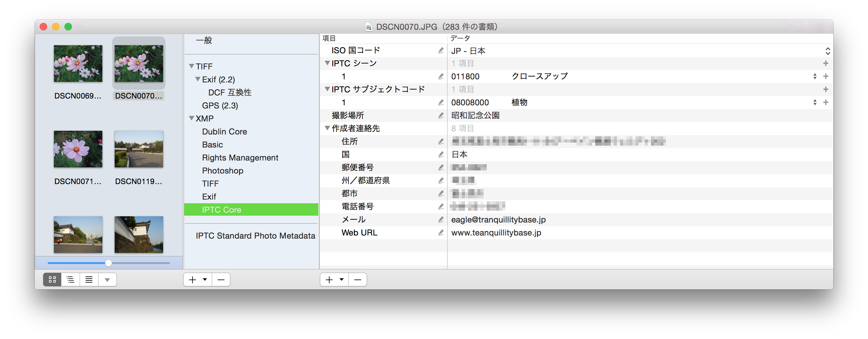
Task: Click document proxy icon in title bar
Action: [369, 27]
